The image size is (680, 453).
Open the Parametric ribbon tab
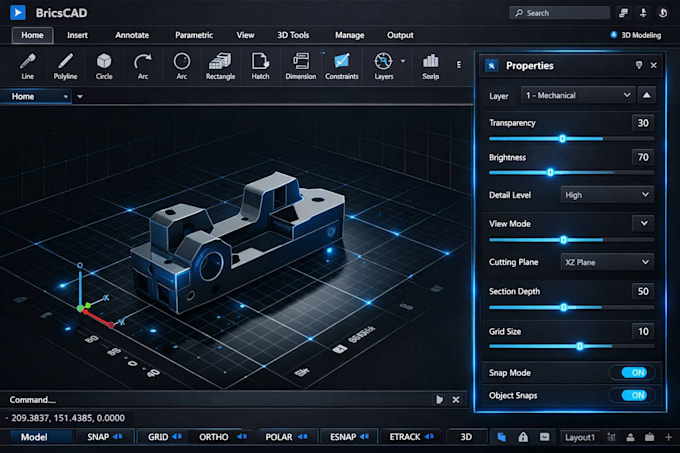tap(194, 35)
